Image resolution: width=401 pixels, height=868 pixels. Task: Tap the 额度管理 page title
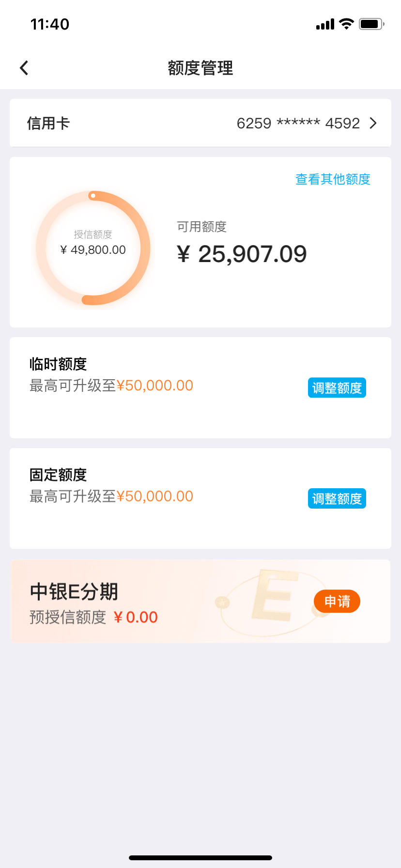tap(200, 68)
